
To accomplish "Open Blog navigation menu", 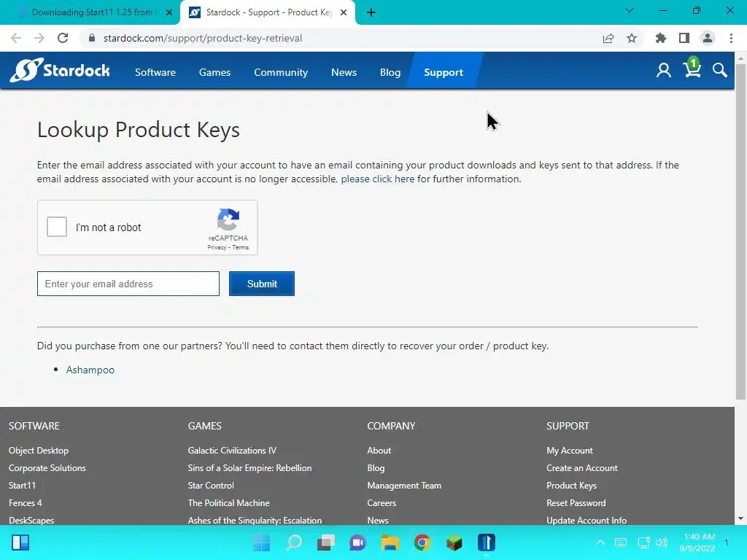I will [390, 72].
